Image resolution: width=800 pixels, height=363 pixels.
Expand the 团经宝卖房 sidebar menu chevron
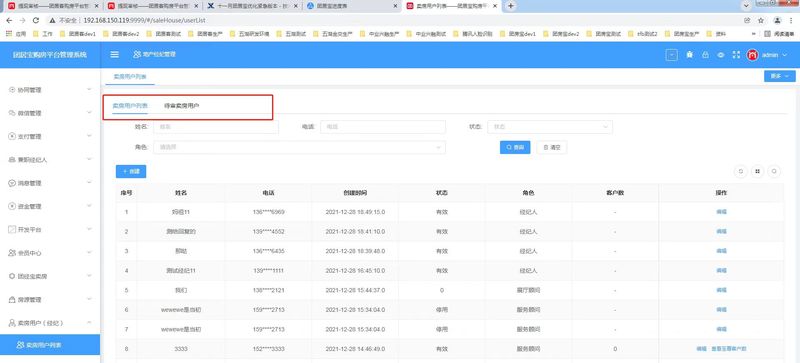pos(89,276)
